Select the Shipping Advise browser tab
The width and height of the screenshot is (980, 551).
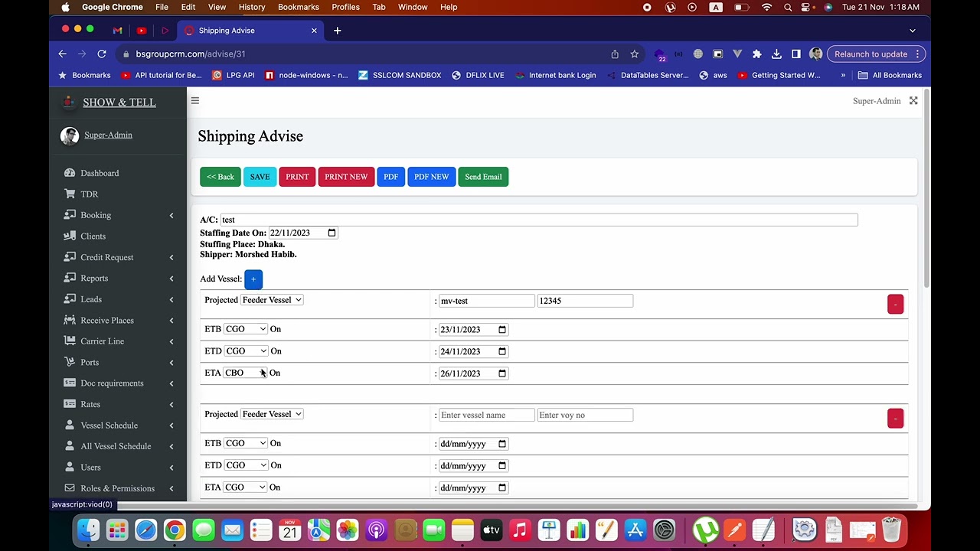(x=251, y=31)
